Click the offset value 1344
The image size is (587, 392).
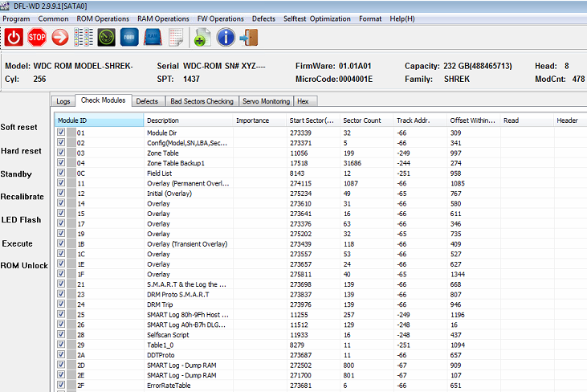pyautogui.click(x=458, y=275)
